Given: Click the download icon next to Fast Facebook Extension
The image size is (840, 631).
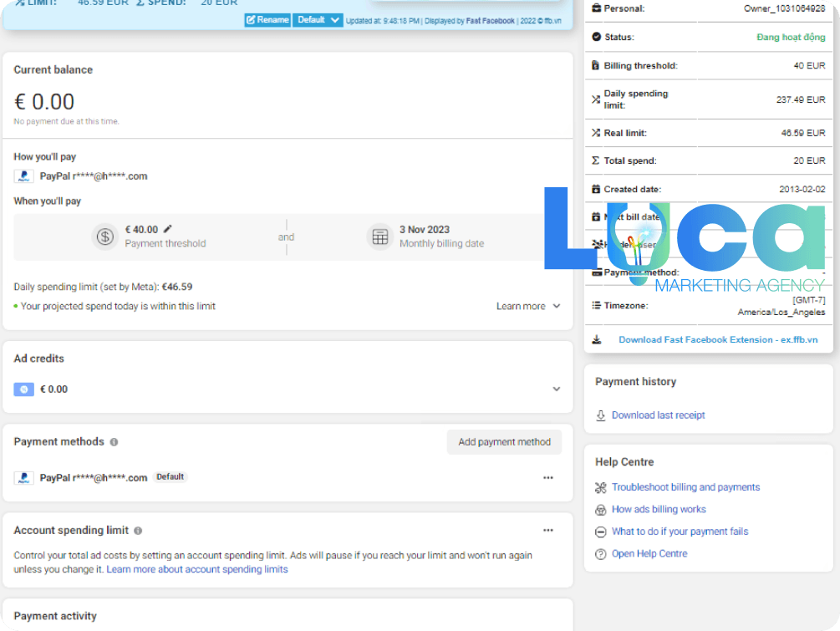Looking at the screenshot, I should click(597, 338).
